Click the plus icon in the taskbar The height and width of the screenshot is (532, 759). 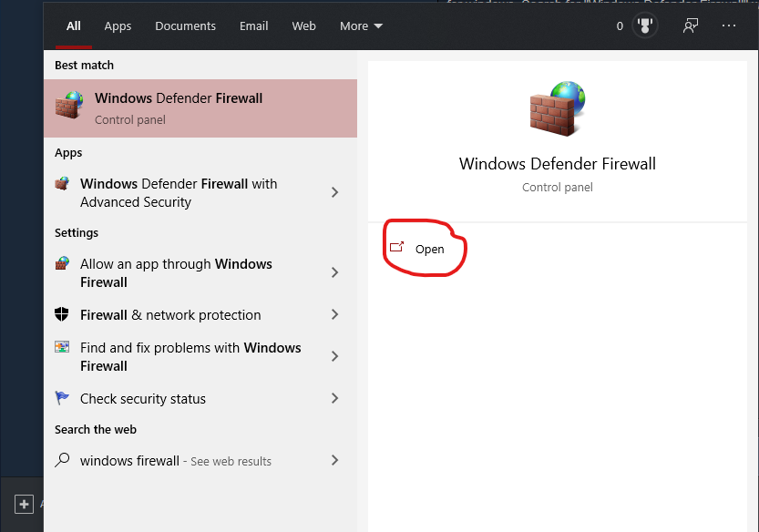coord(24,505)
